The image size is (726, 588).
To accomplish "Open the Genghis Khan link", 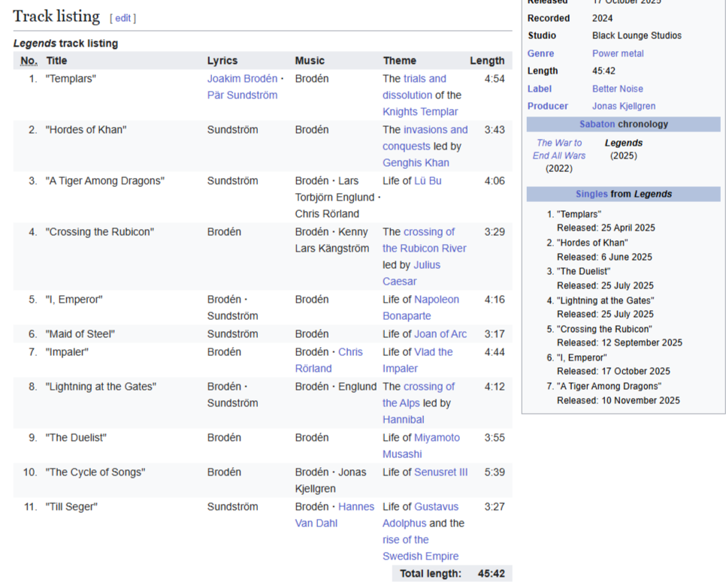I will tap(416, 163).
